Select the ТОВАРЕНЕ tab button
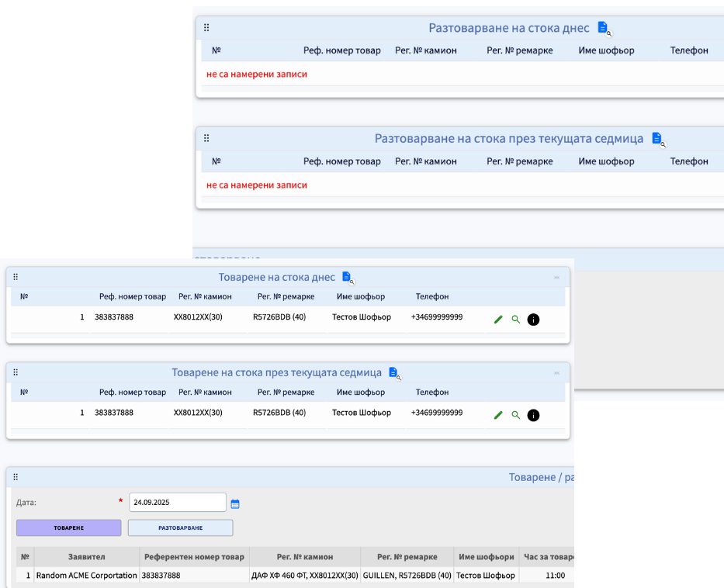Image resolution: width=724 pixels, height=588 pixels. click(x=69, y=527)
